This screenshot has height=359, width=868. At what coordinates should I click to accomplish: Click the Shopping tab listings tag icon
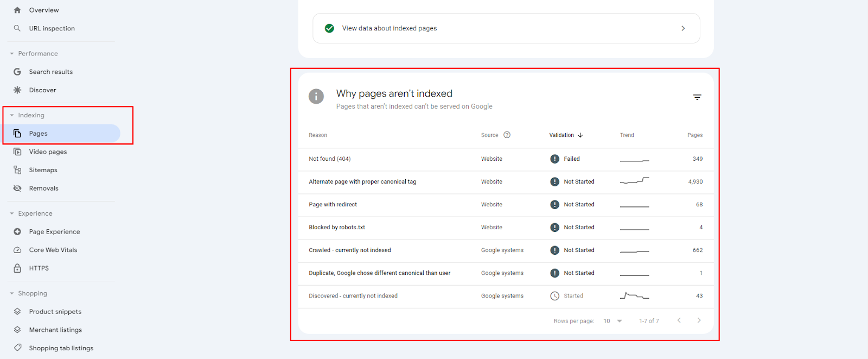(17, 348)
